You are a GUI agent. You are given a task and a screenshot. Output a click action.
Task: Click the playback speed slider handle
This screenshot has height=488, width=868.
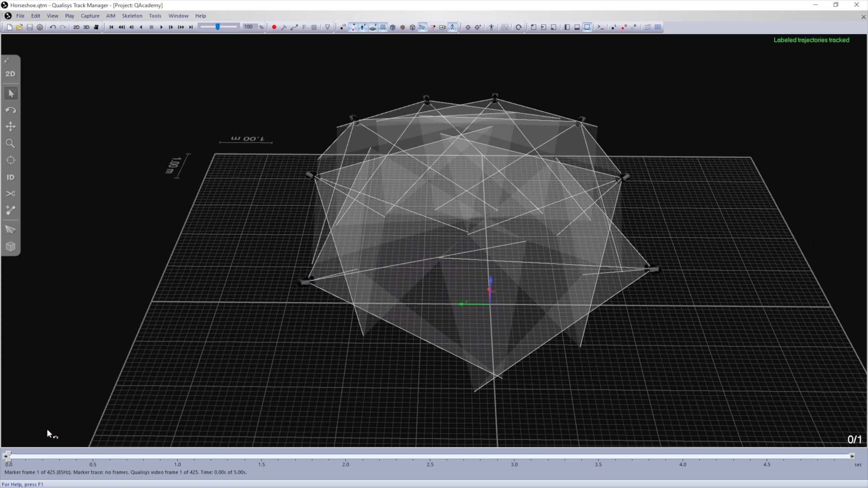[x=217, y=27]
